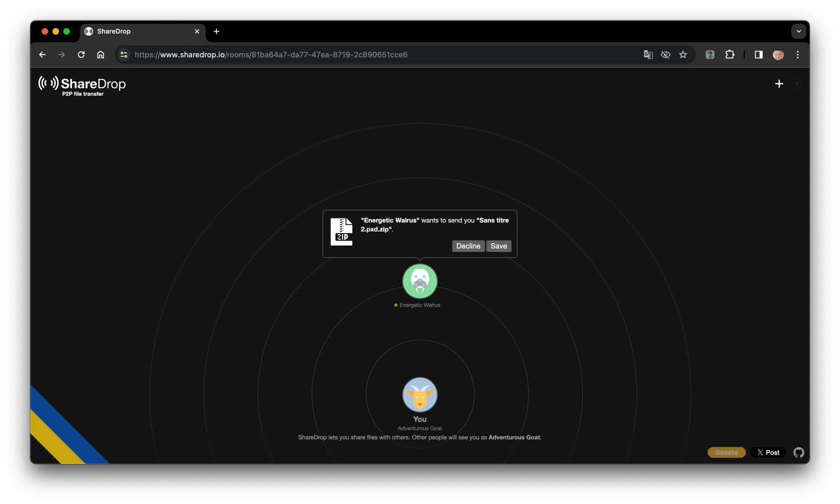Open the GitHub repository icon
Screen dimensions: 840x504
[798, 453]
